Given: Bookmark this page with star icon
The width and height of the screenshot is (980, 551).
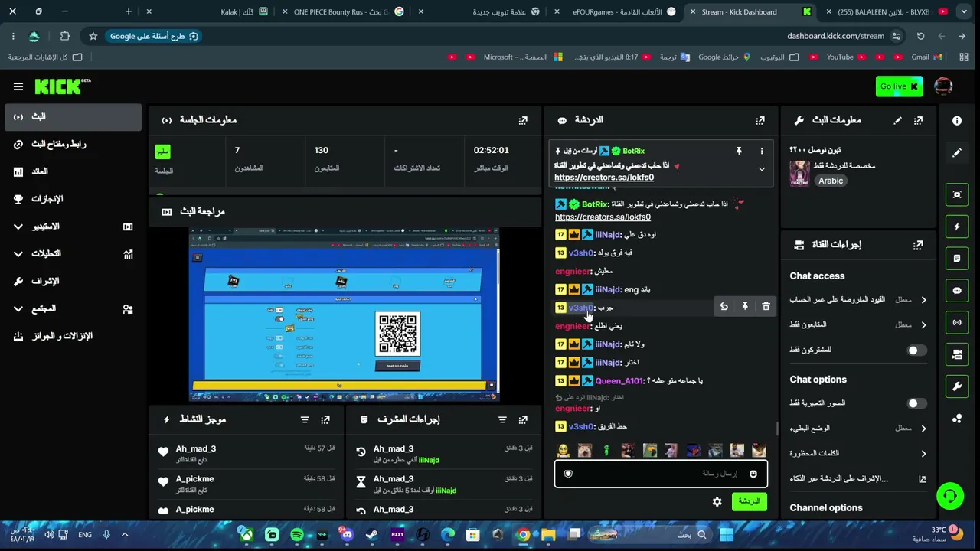Looking at the screenshot, I should (x=93, y=36).
